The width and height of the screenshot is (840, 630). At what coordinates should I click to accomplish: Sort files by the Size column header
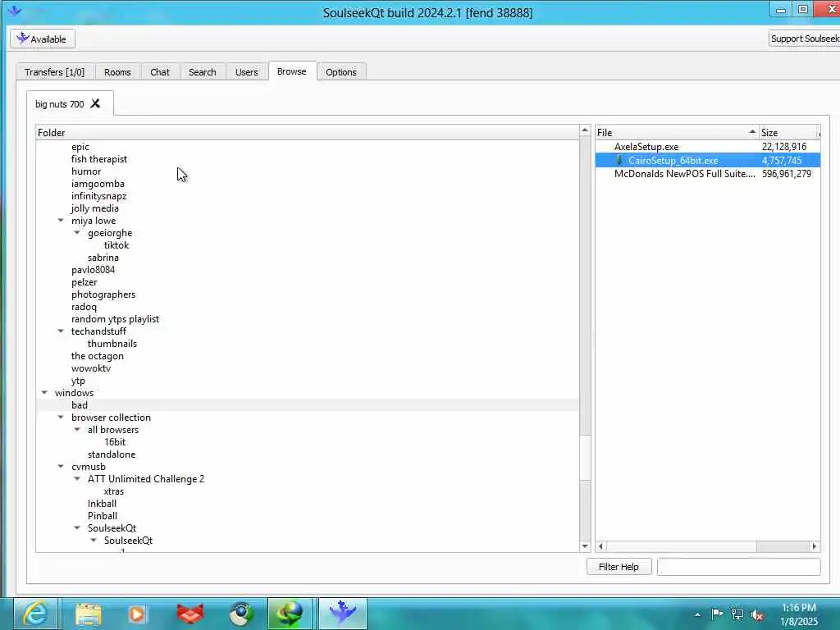788,132
